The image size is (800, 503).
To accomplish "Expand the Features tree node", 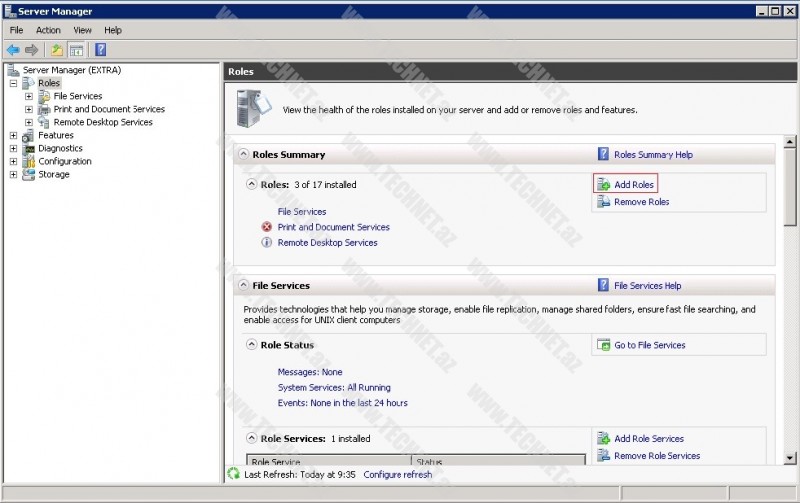I will click(13, 135).
